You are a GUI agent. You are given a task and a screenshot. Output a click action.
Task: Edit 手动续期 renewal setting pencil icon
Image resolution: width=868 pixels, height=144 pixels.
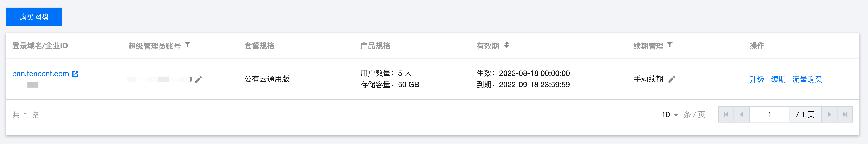[672, 79]
